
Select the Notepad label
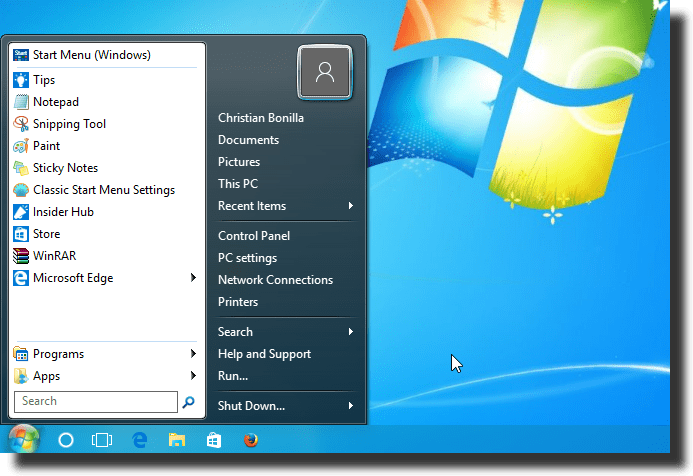(56, 102)
